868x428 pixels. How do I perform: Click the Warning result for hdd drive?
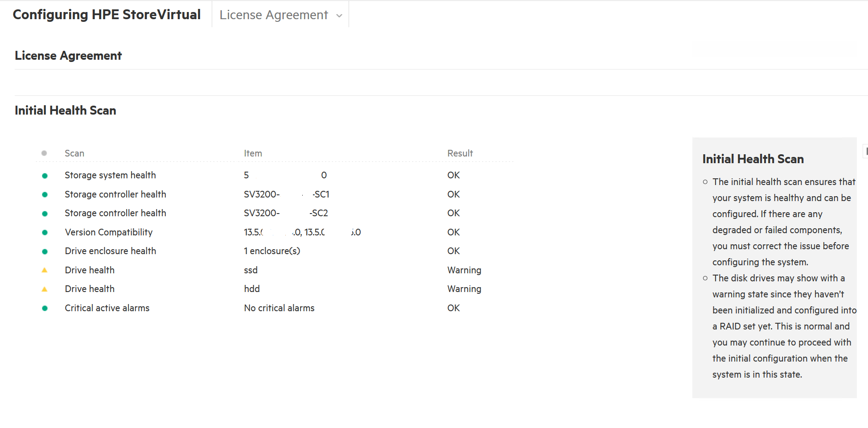tap(464, 289)
